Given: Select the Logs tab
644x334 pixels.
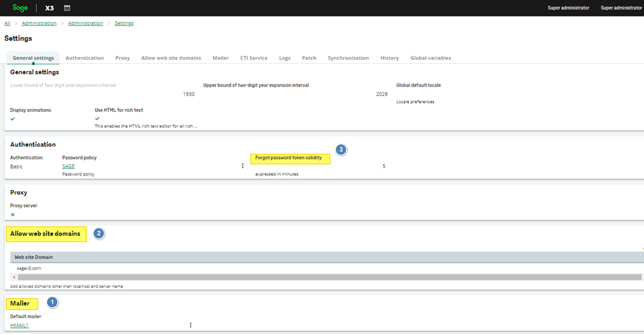Looking at the screenshot, I should pyautogui.click(x=284, y=58).
